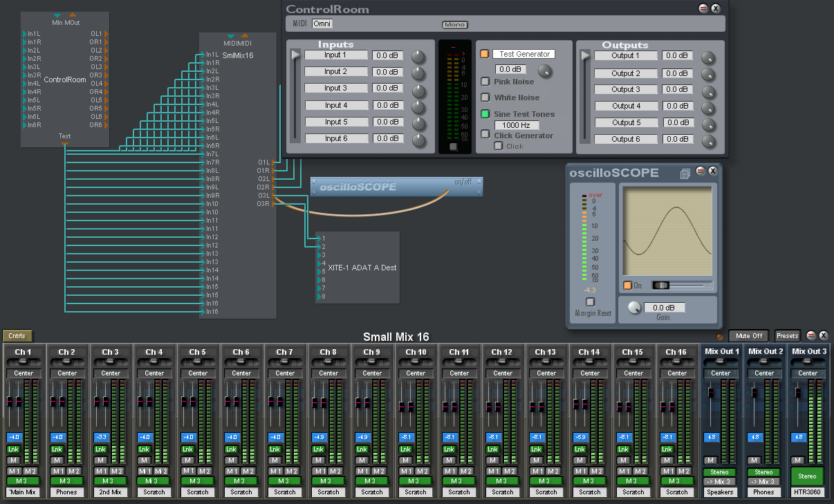Open the mixer Presets menu
The height and width of the screenshot is (504, 834).
coord(787,336)
